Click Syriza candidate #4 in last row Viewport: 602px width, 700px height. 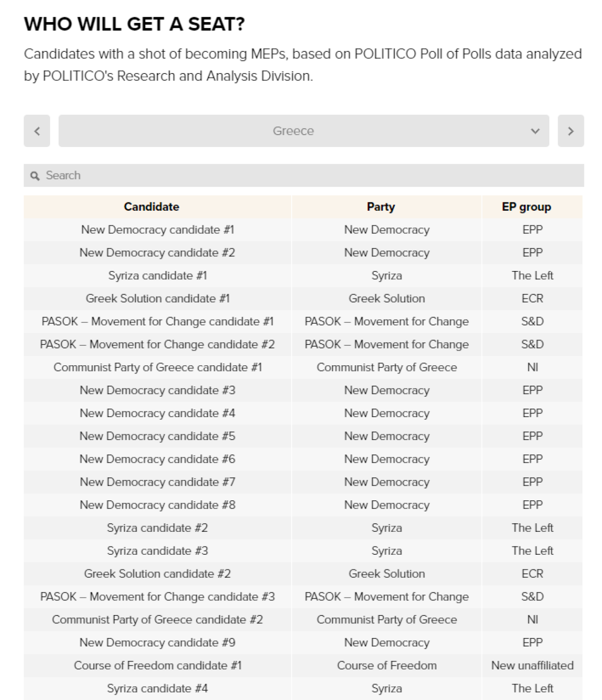point(158,688)
